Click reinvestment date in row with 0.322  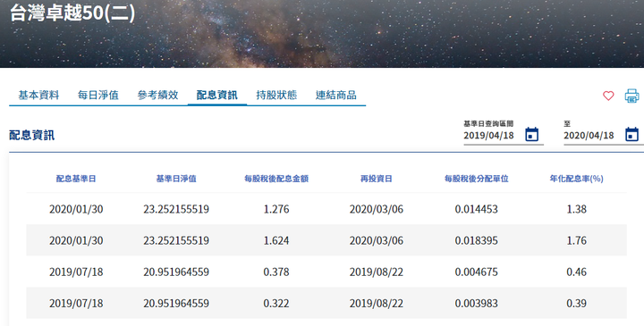[x=377, y=304]
